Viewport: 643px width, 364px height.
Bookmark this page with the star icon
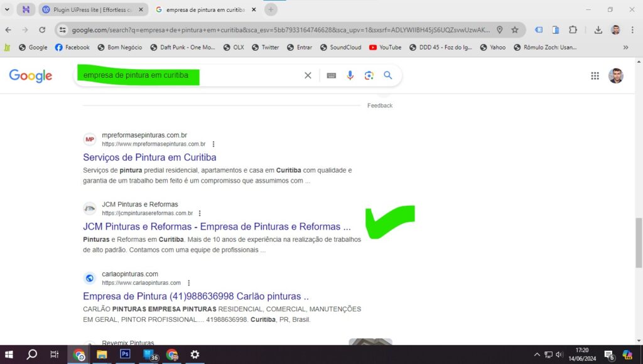tap(515, 30)
